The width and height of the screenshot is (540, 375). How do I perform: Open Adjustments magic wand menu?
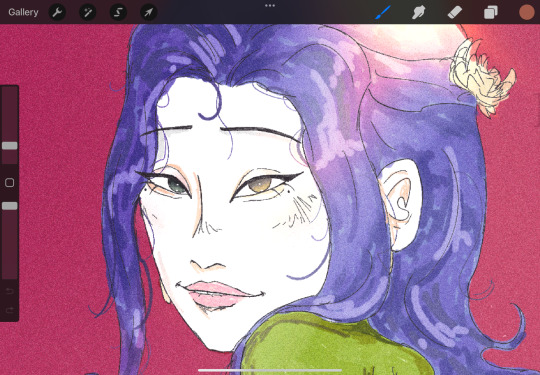pyautogui.click(x=87, y=13)
